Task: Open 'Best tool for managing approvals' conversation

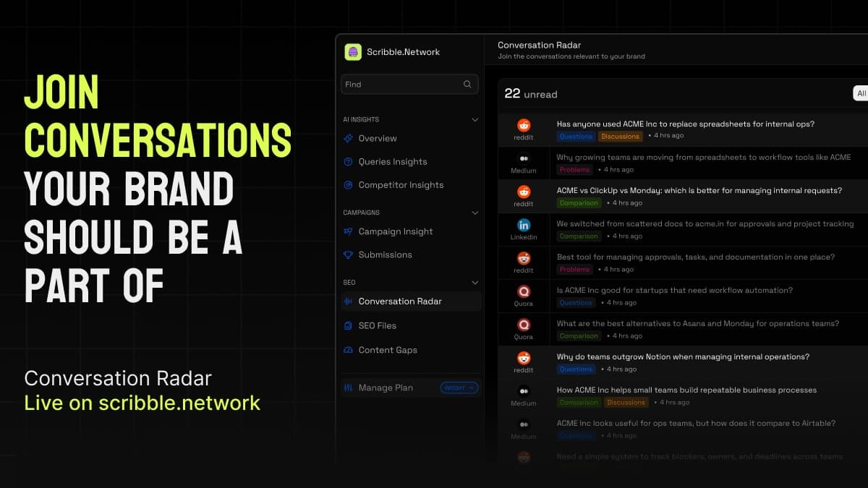Action: (x=696, y=257)
